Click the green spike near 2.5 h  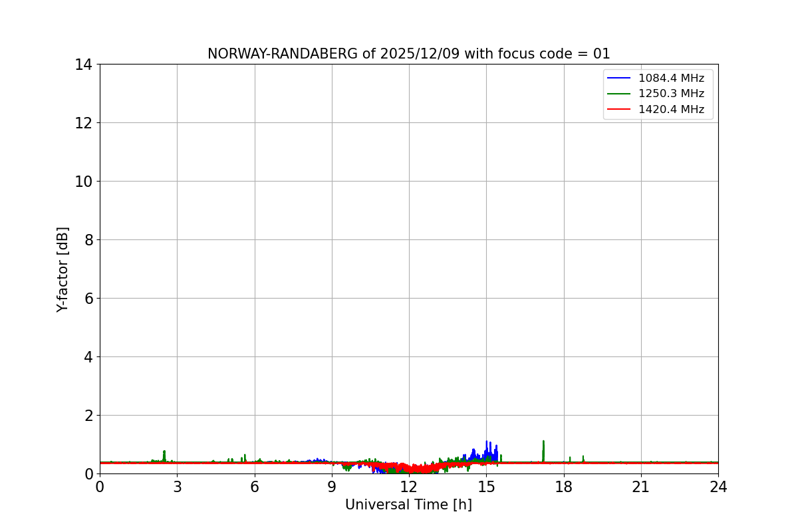(x=164, y=456)
